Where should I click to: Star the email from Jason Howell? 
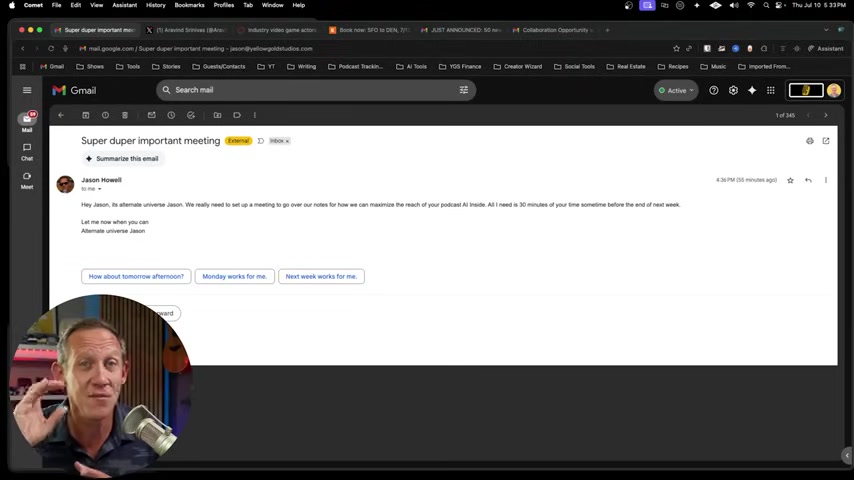[x=790, y=180]
